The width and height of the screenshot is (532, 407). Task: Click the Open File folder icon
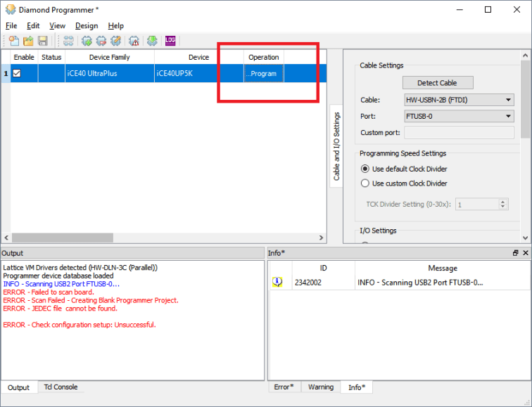[28, 41]
